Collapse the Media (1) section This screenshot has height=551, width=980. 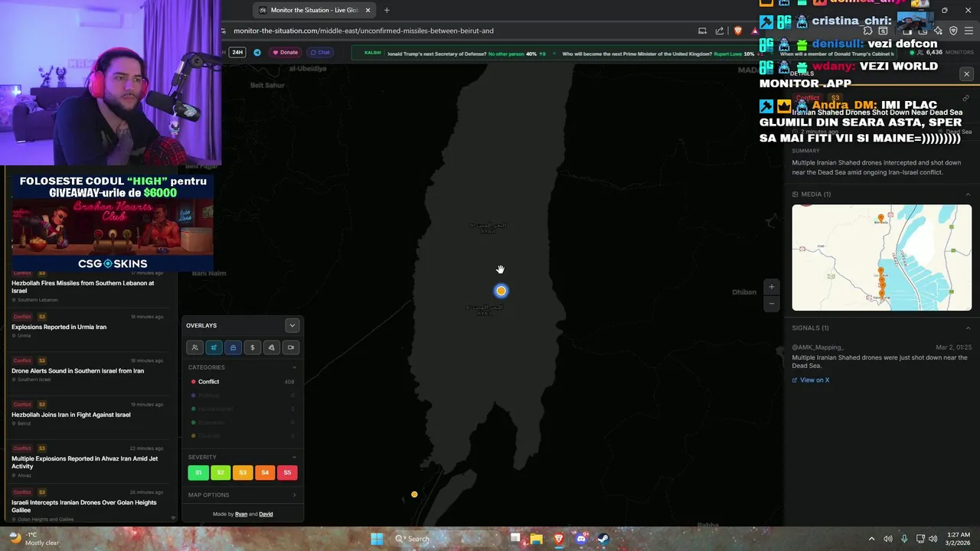click(x=968, y=194)
